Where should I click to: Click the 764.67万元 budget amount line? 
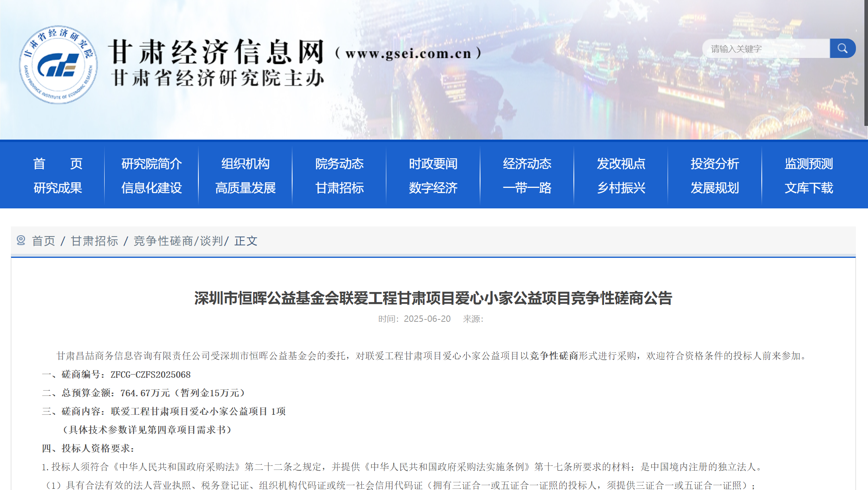click(x=144, y=393)
